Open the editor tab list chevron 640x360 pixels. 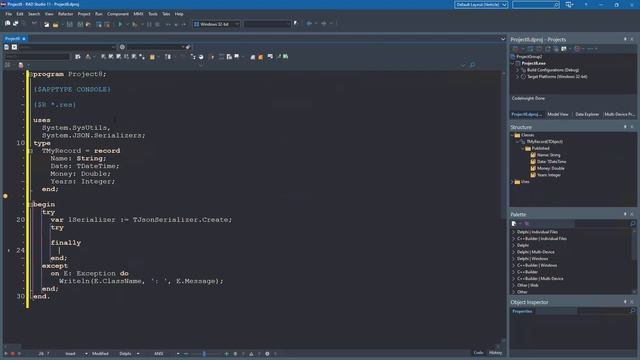(x=503, y=39)
